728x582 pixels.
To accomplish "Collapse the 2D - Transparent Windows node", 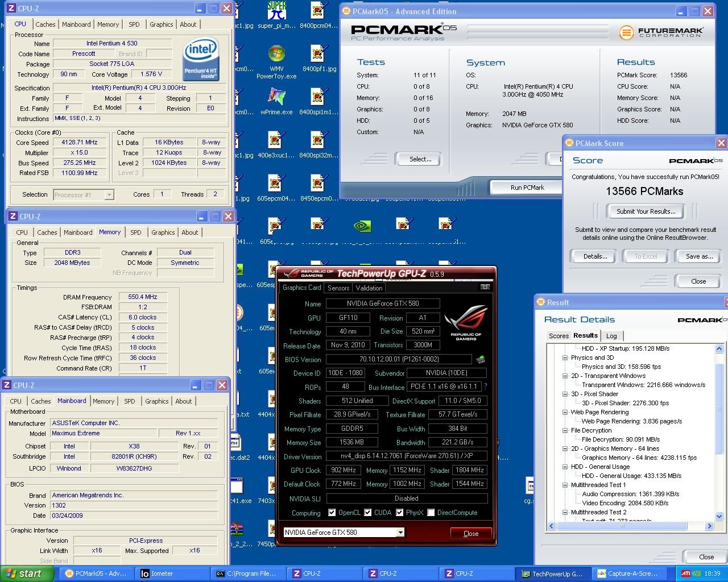I will [565, 376].
